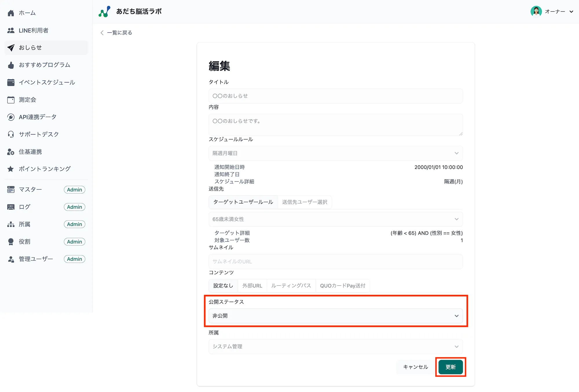Viewport: 579px width, 392px height.
Task: Open the サポートデスク headset icon
Action: [11, 134]
